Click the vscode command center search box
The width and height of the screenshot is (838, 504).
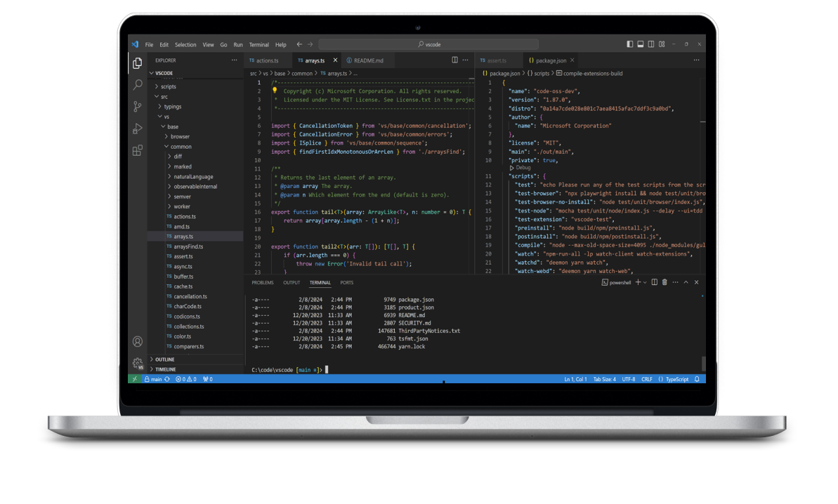click(x=428, y=44)
